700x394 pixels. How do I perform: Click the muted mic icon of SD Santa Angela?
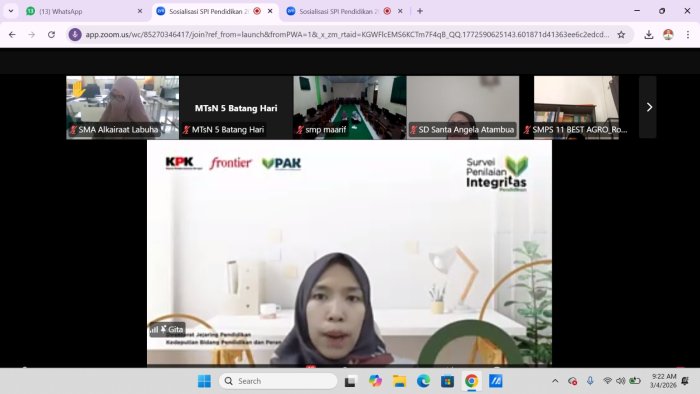[x=413, y=130]
